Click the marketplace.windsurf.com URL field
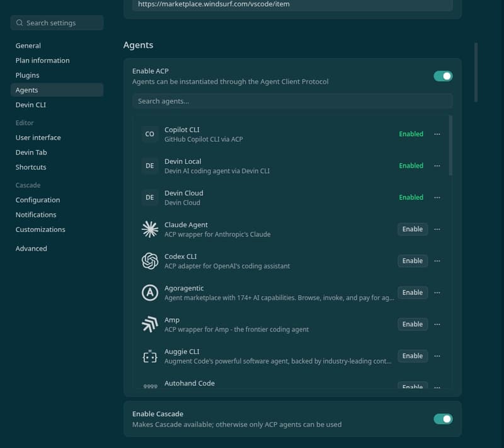 (292, 5)
